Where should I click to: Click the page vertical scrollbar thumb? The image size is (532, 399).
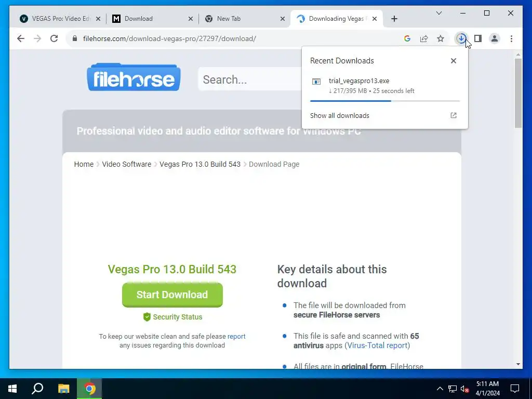click(x=518, y=93)
